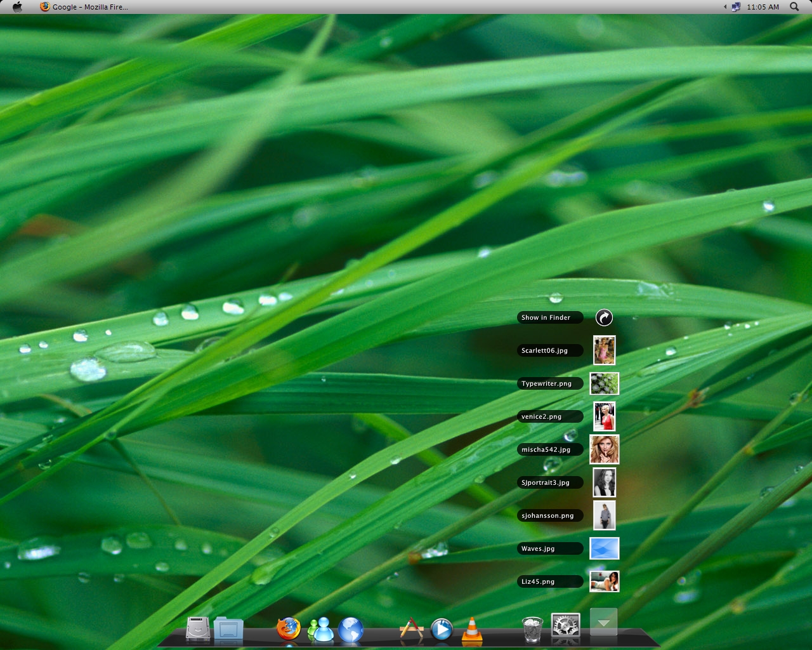Viewport: 812px width, 650px height.
Task: Select the venice2.png label
Action: (550, 416)
